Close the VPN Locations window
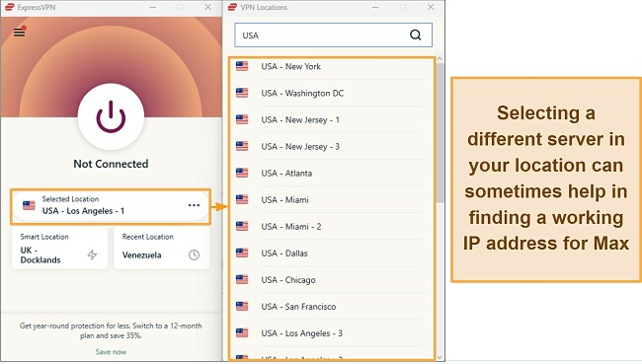This screenshot has height=364, width=642. pos(431,7)
